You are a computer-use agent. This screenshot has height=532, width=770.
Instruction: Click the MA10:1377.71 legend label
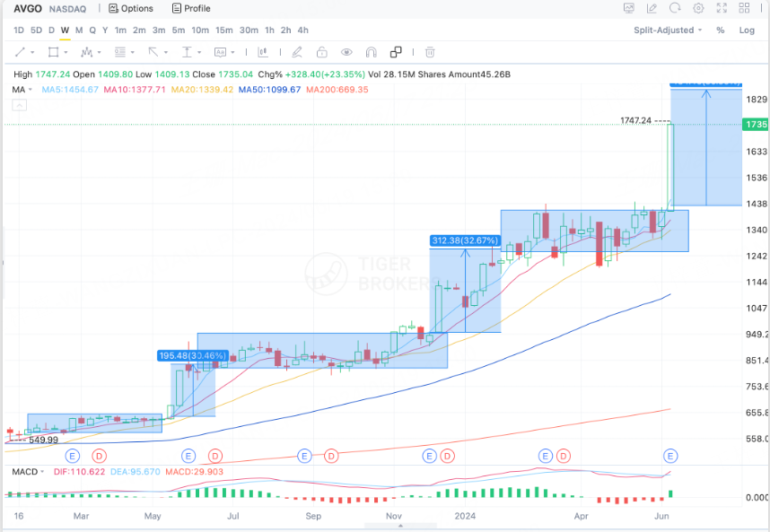click(135, 90)
